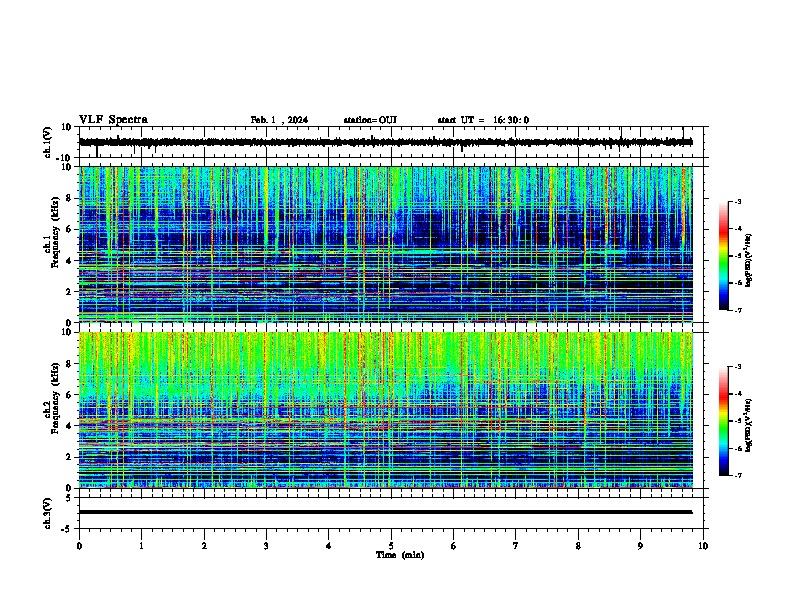Click time axis tick label "2"
The image size is (792, 612).
click(x=204, y=546)
